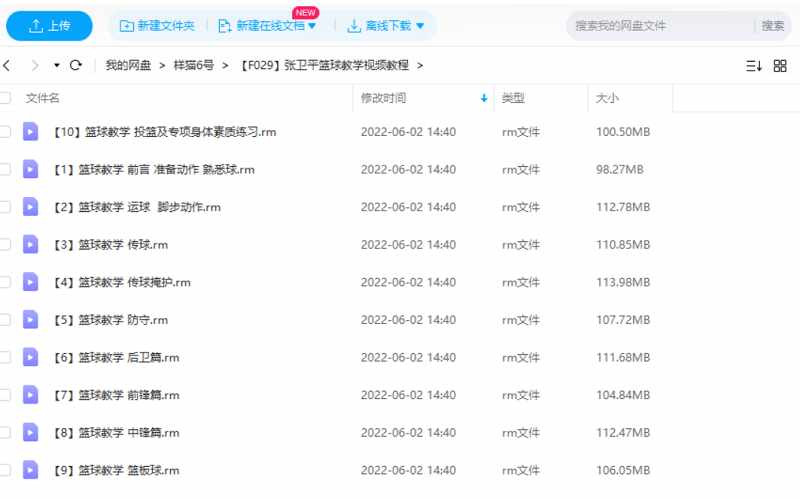This screenshot has height=499, width=800.
Task: Sort files by the 大小 column header
Action: (607, 98)
